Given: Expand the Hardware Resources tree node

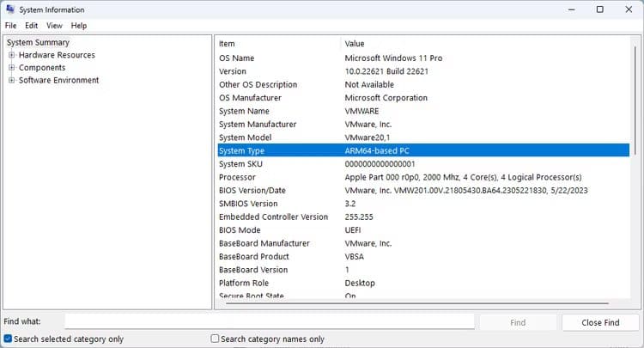Looking at the screenshot, I should pos(12,55).
